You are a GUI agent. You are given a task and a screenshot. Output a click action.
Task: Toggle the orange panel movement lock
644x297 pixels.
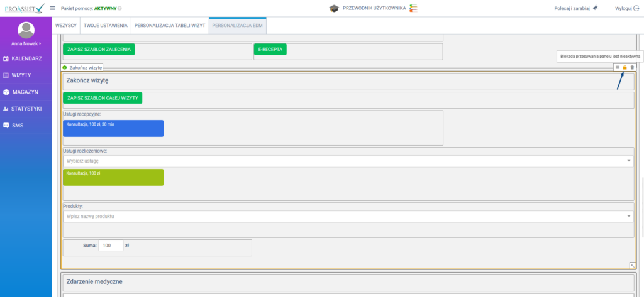(x=625, y=67)
